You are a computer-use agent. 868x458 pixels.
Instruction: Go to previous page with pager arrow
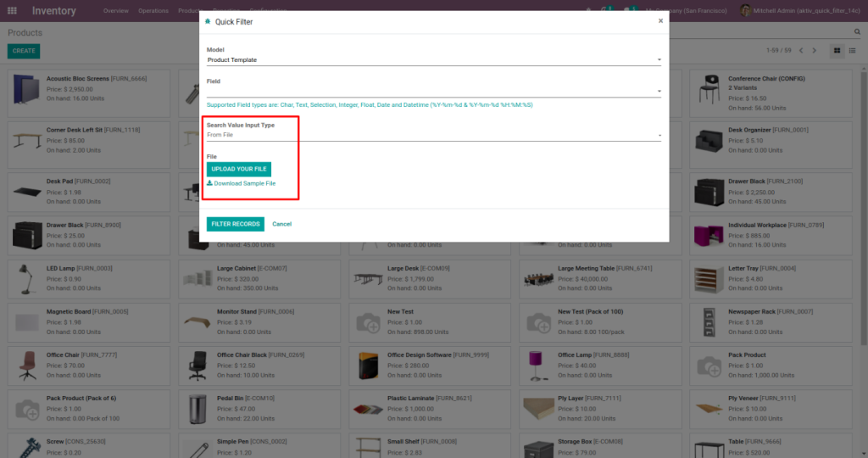(x=801, y=50)
